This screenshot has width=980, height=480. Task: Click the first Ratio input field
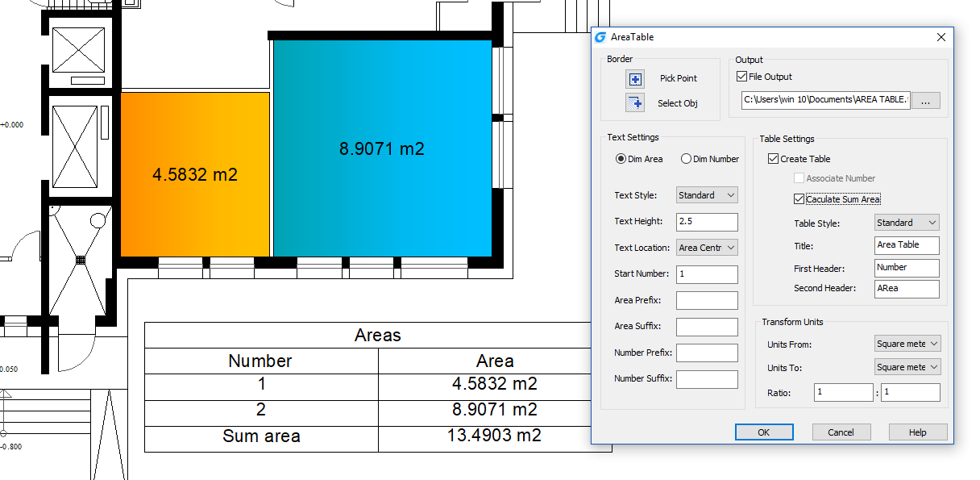click(x=843, y=393)
